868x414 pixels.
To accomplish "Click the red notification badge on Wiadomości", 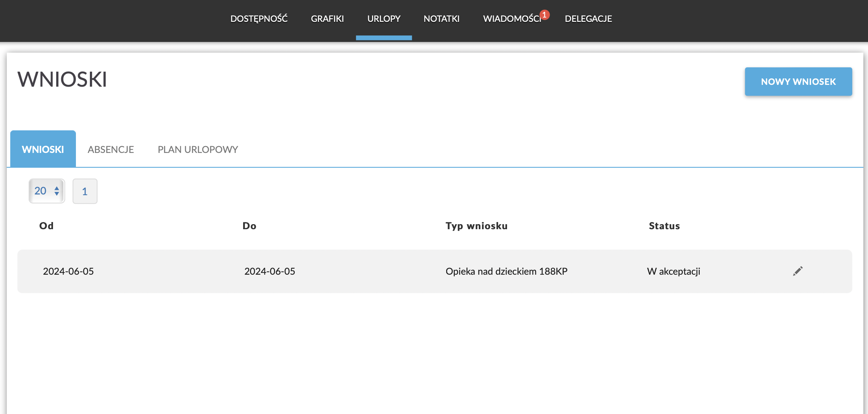I will pos(544,15).
